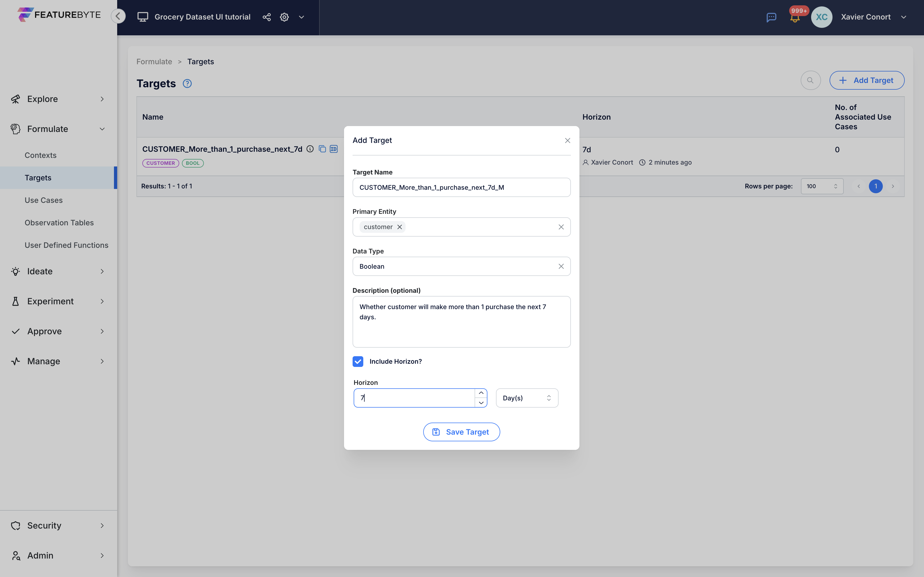Image resolution: width=924 pixels, height=577 pixels.
Task: Click the Save Target button
Action: tap(462, 431)
